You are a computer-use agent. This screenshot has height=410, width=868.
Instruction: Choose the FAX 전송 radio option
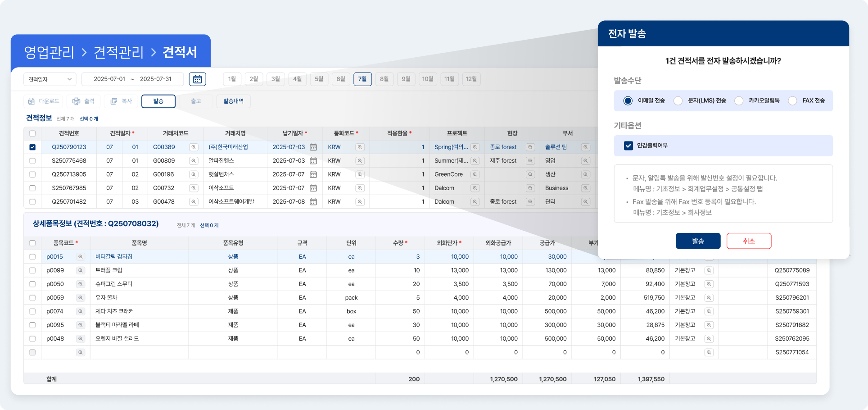(793, 101)
